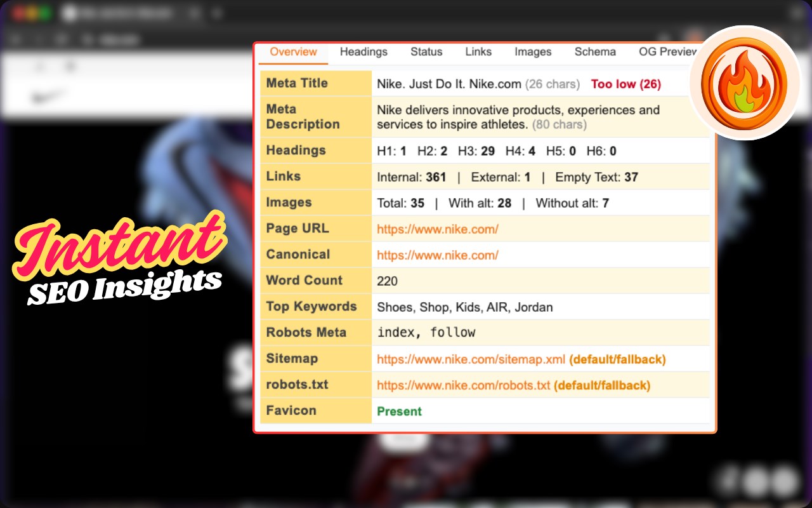Click the 'H6: 0' heading count
Screen dimensions: 812x508
601,151
